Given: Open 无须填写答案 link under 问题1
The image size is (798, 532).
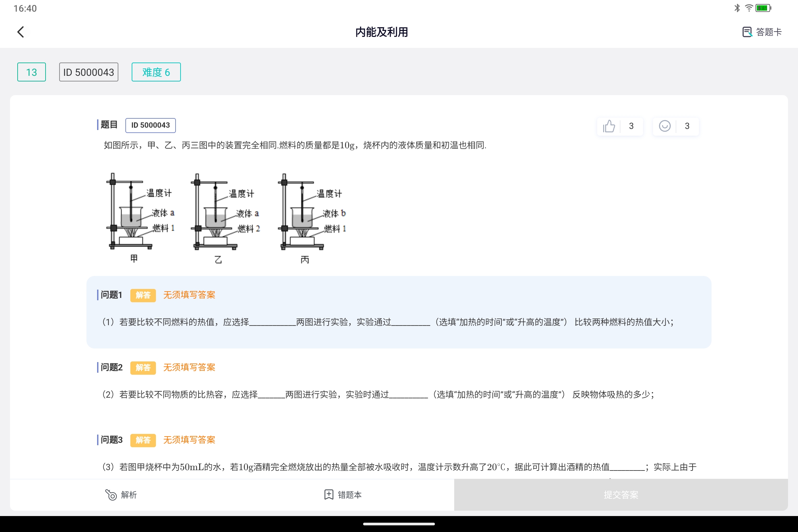Looking at the screenshot, I should [189, 295].
